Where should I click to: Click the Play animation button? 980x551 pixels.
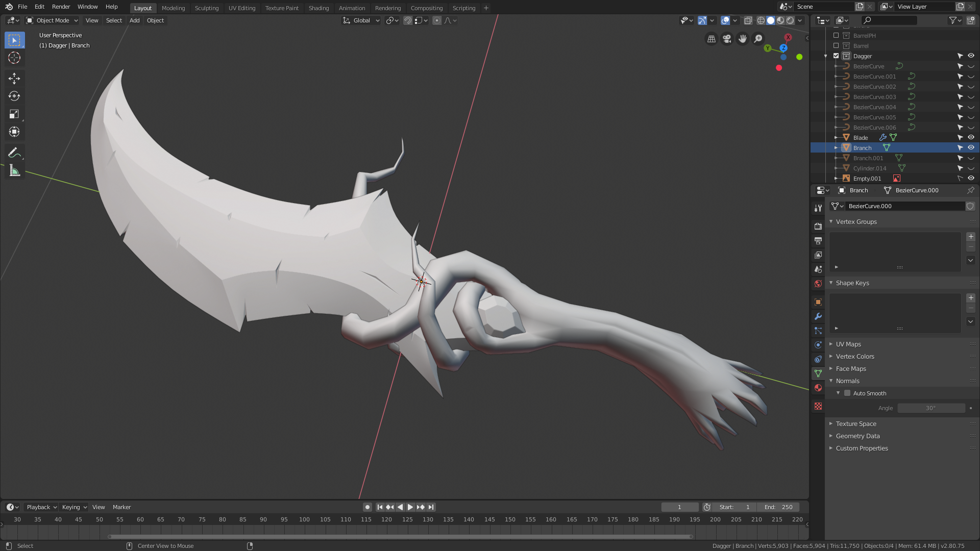point(410,507)
